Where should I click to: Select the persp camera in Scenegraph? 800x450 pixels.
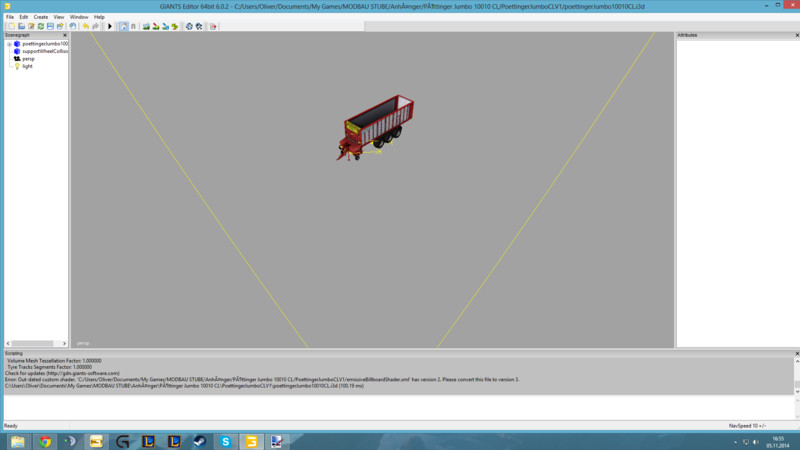(x=28, y=59)
